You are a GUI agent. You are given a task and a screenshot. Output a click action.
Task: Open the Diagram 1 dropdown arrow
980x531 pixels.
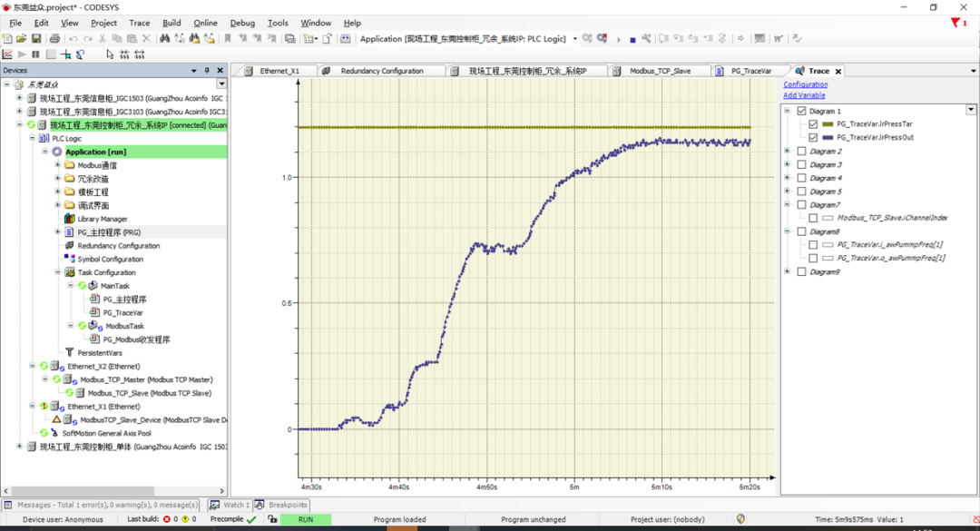point(971,110)
